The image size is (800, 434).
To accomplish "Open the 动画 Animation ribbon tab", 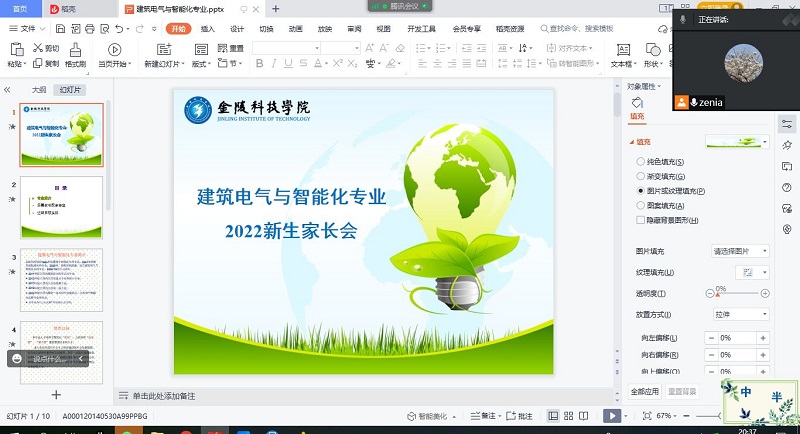I will tap(295, 29).
